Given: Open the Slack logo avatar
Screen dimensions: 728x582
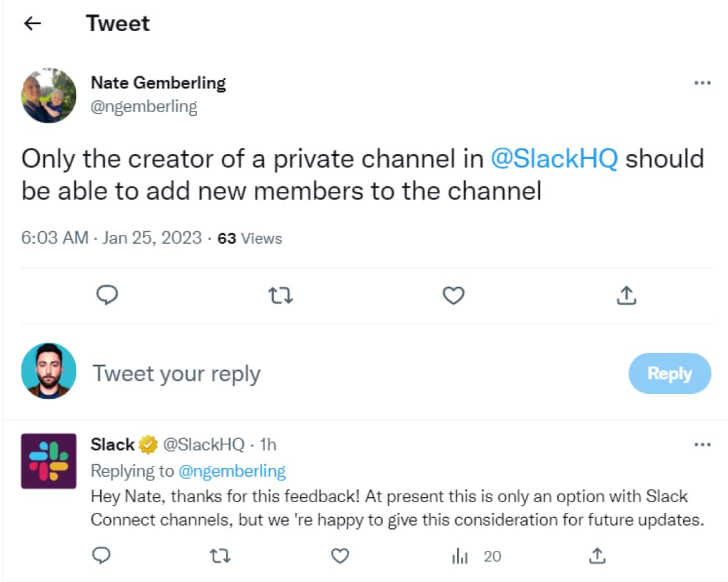Looking at the screenshot, I should click(x=49, y=460).
